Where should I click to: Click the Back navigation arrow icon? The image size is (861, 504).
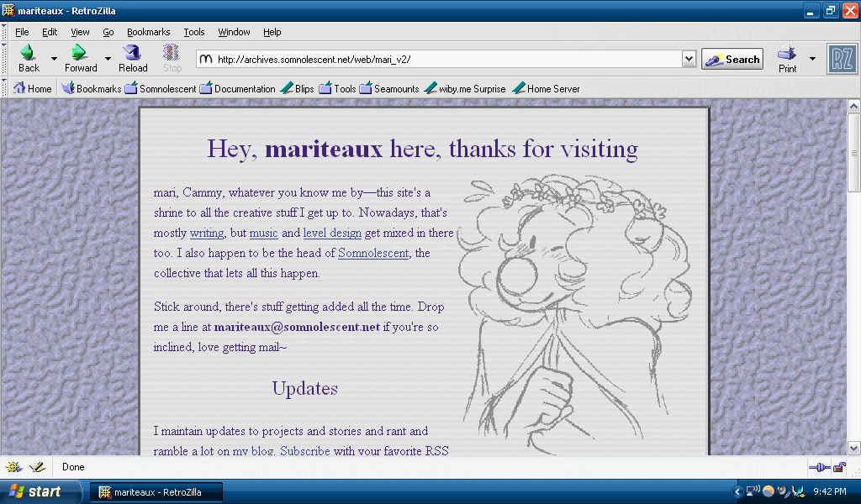click(x=28, y=54)
